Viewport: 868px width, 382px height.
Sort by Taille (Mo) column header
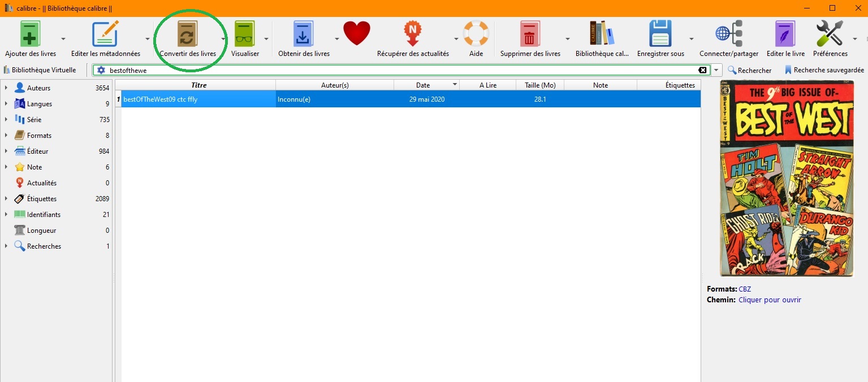pyautogui.click(x=540, y=85)
